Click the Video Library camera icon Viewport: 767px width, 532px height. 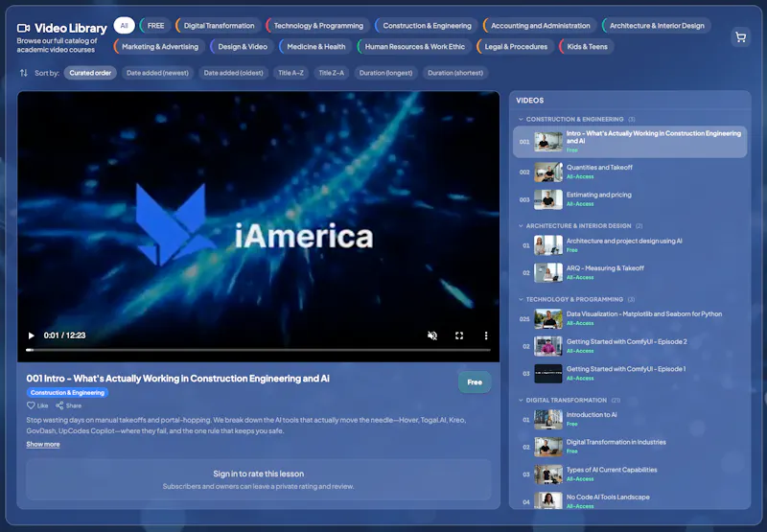[23, 28]
